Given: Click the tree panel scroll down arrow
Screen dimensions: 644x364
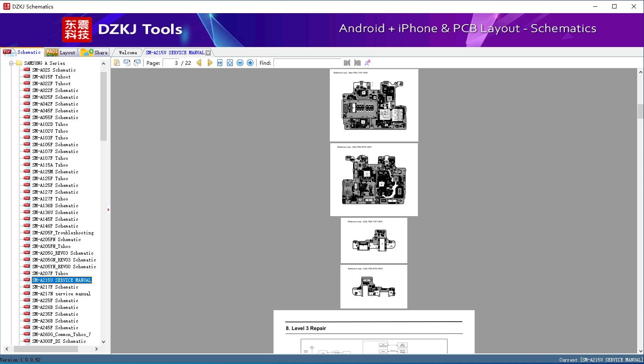Looking at the screenshot, I should [103, 342].
